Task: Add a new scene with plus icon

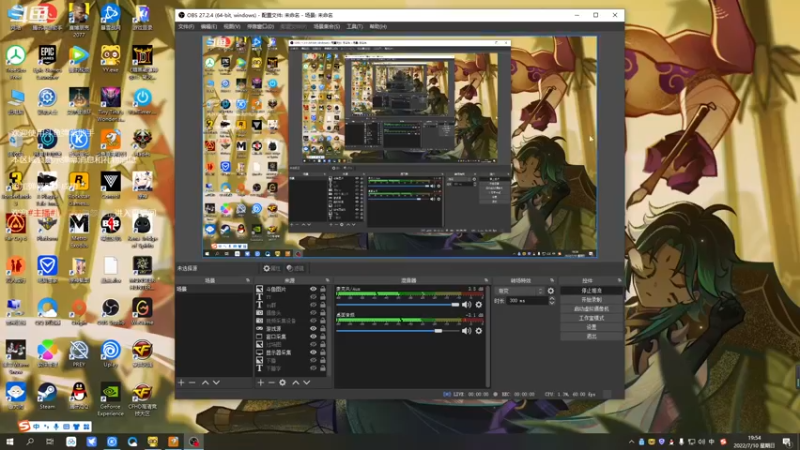Action: click(181, 382)
